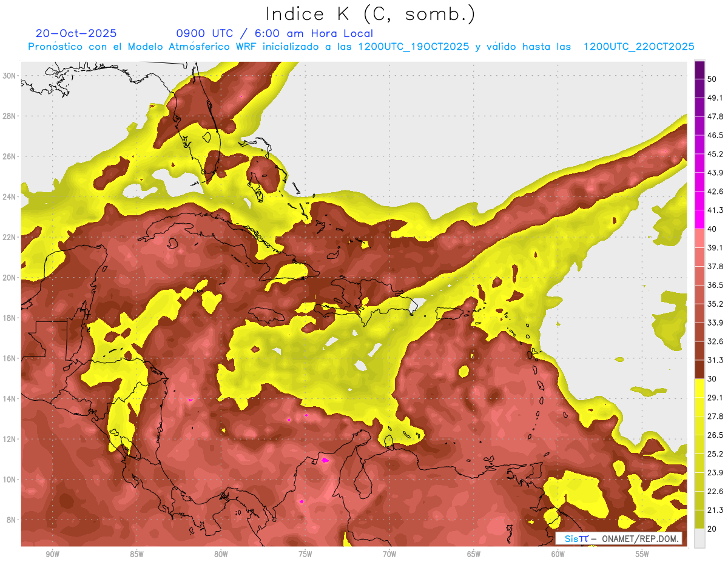Click the "16N" latitude label

(x=10, y=358)
